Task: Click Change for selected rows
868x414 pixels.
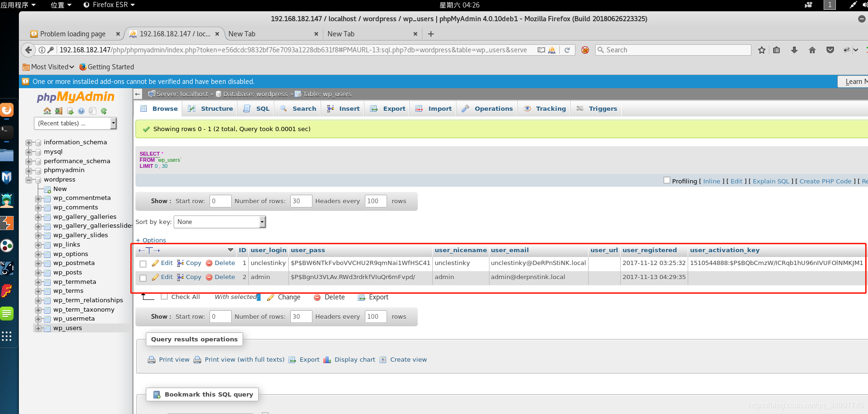Action: (289, 297)
